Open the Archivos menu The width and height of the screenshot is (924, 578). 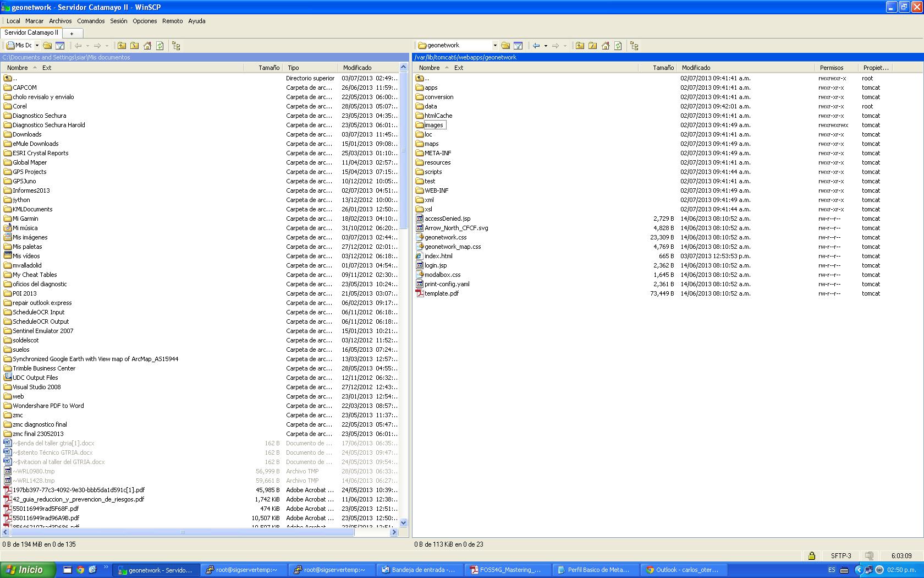[x=61, y=21]
